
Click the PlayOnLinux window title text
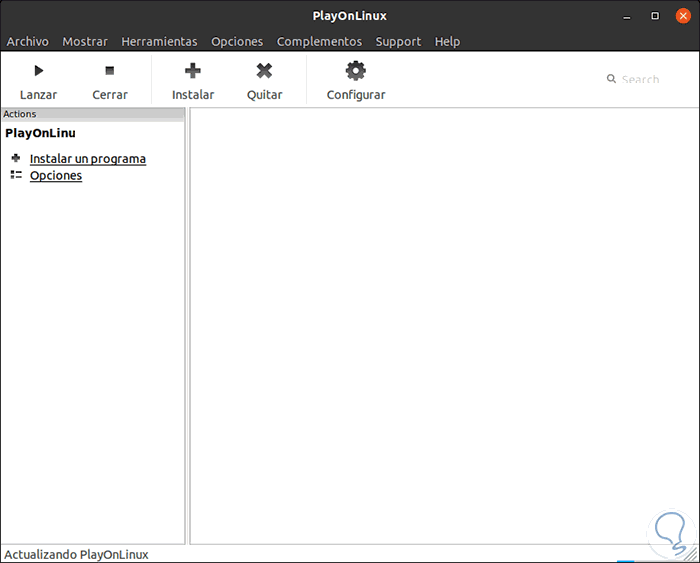tap(350, 16)
